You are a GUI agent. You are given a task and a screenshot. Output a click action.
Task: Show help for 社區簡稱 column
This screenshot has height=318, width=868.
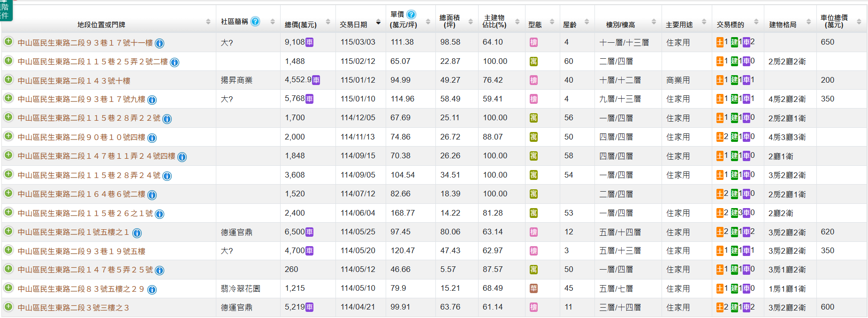(255, 21)
